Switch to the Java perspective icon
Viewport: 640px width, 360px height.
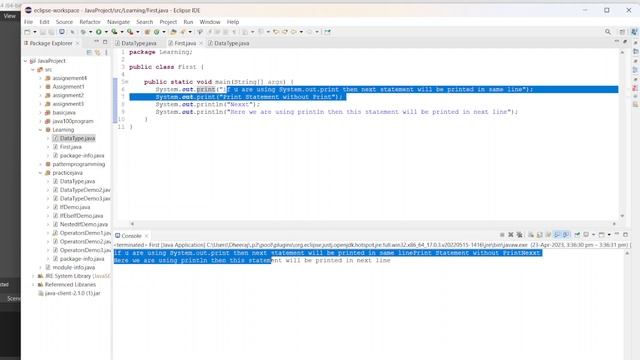point(634,32)
